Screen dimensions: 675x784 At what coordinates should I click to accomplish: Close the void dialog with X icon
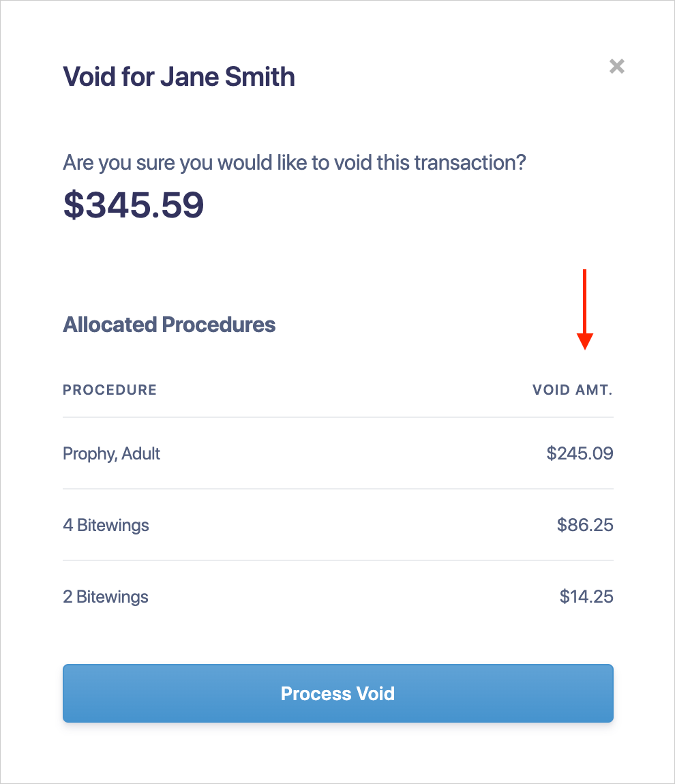tap(617, 66)
